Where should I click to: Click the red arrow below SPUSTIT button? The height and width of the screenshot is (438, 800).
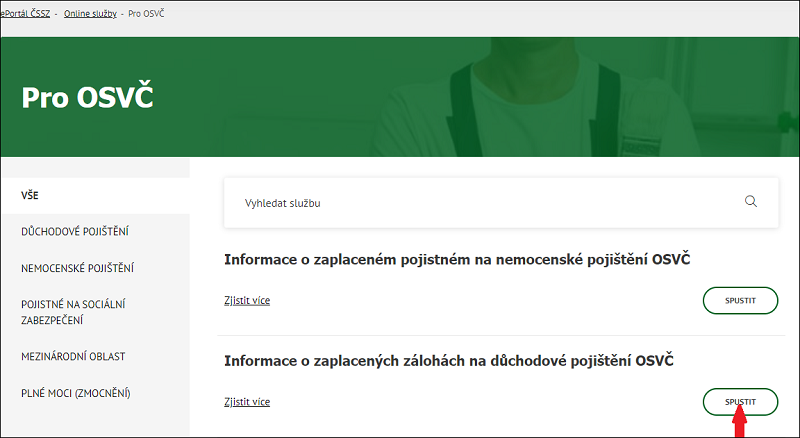[x=740, y=426]
